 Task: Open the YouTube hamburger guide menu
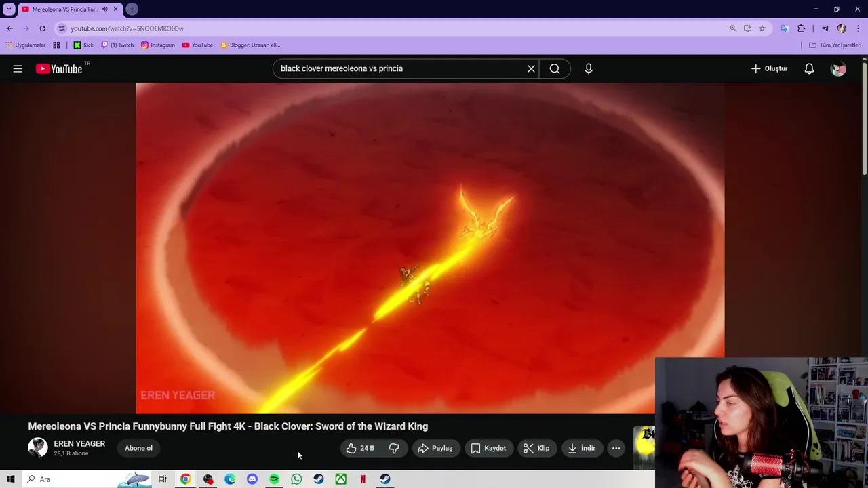coord(18,68)
